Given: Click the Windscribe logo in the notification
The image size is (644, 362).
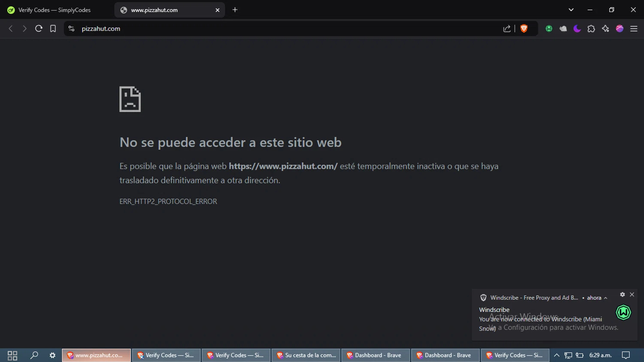Looking at the screenshot, I should click(623, 313).
